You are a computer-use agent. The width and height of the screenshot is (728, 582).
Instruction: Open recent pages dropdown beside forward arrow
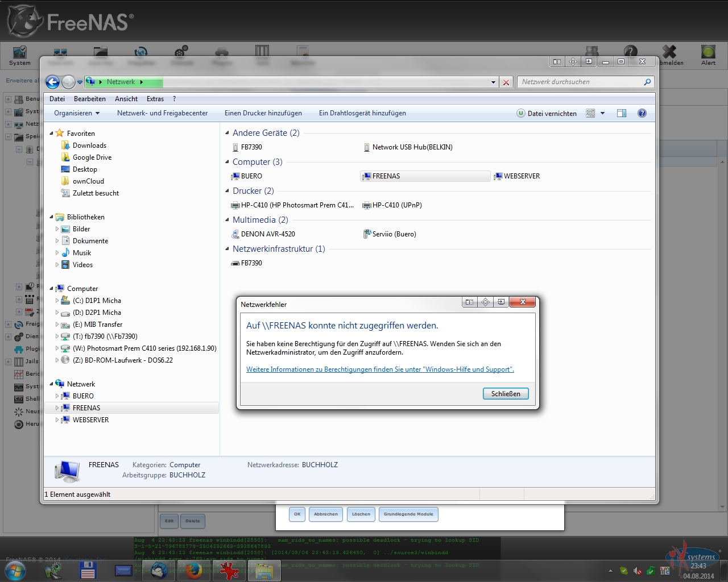coord(80,82)
